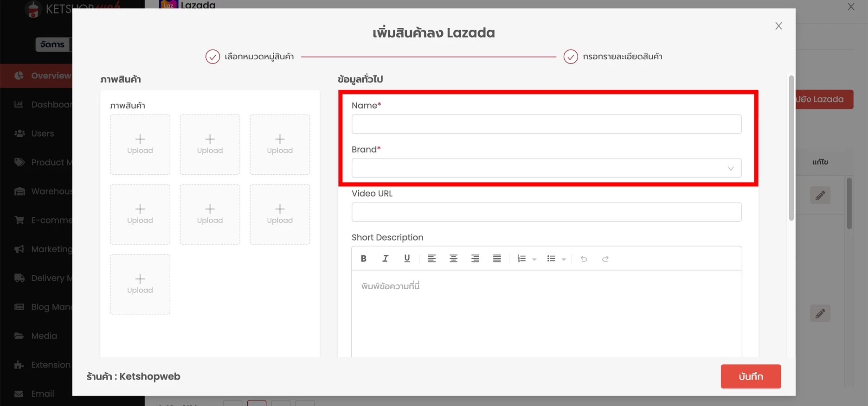The width and height of the screenshot is (868, 406).
Task: Justify text in the editor
Action: pyautogui.click(x=497, y=259)
